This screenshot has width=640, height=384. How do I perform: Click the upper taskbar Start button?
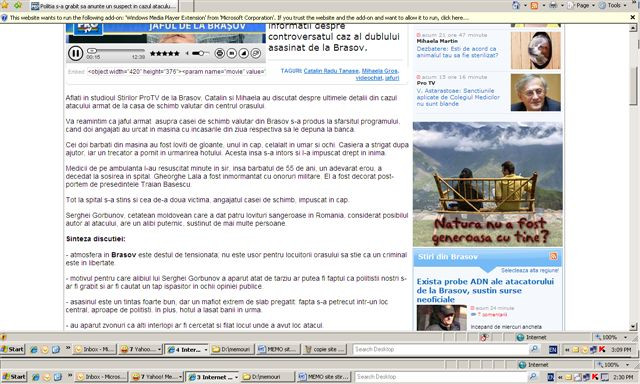point(13,349)
